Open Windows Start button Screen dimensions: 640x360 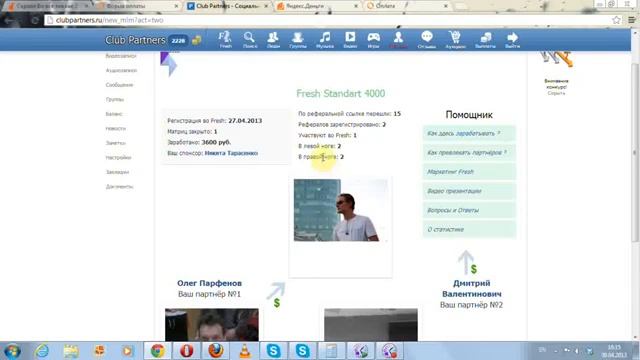(12, 351)
